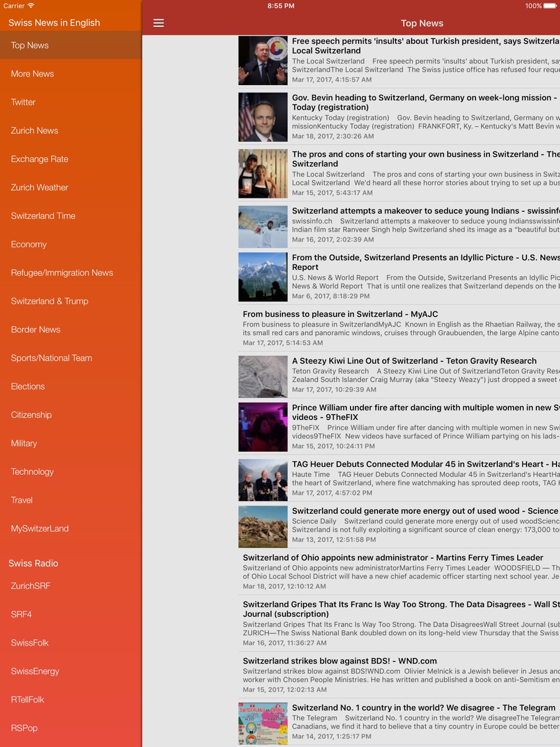Open More News section
Screen dimensions: 560x747
[71, 74]
